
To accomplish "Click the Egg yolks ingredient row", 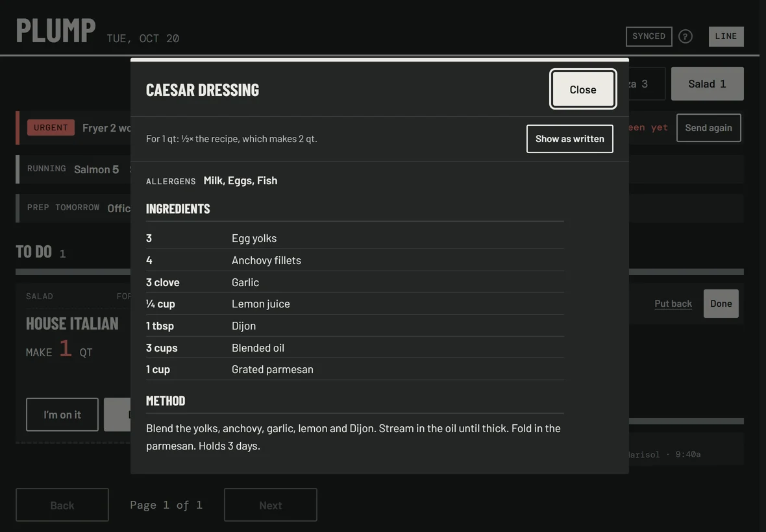I will click(354, 238).
